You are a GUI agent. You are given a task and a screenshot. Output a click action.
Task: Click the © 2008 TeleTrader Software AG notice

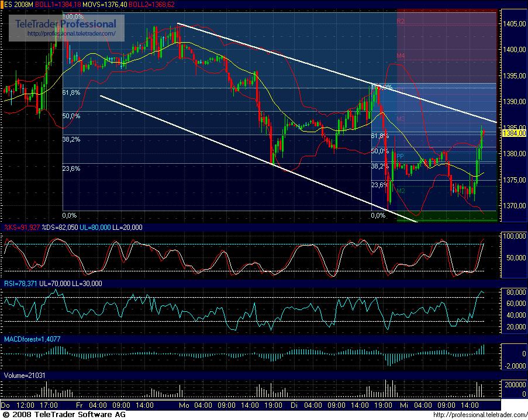[64, 415]
